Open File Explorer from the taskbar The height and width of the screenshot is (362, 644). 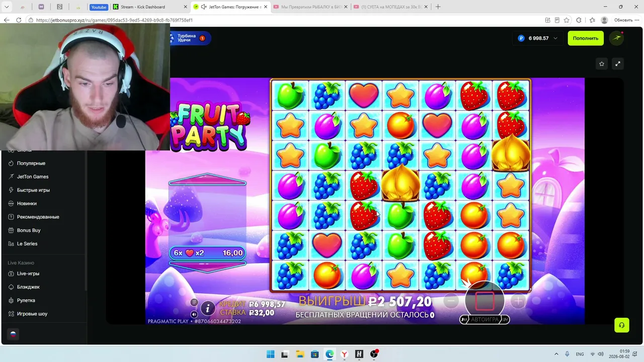pos(299,354)
